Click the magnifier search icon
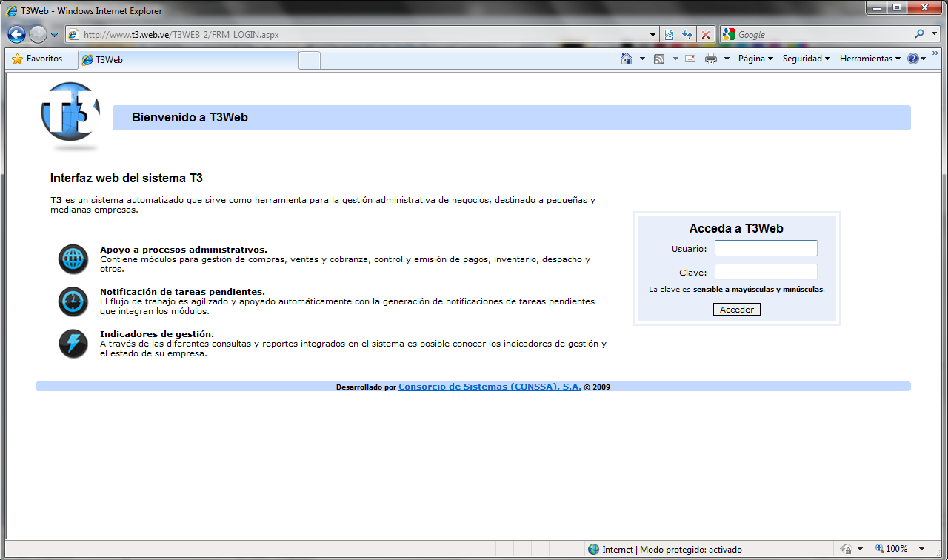948x560 pixels. [920, 34]
